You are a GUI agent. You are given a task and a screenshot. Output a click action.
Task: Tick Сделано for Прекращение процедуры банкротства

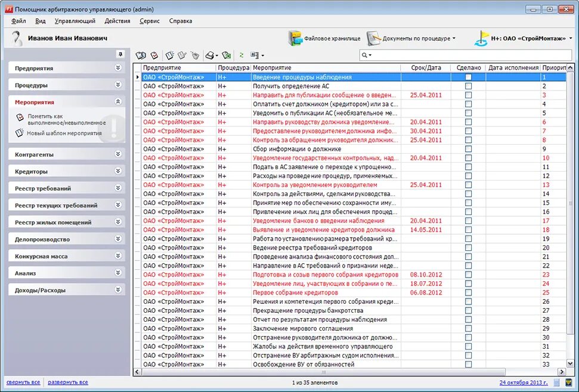tap(468, 310)
